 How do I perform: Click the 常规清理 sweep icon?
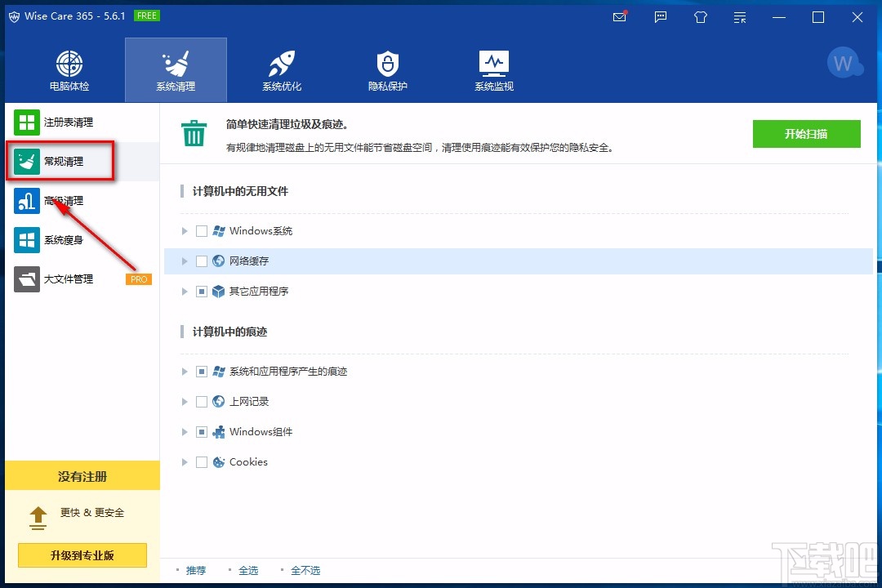(x=26, y=162)
